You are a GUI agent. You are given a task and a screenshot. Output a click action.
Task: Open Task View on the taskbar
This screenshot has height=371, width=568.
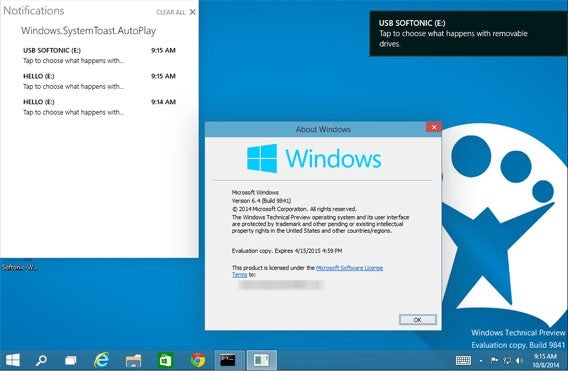71,360
